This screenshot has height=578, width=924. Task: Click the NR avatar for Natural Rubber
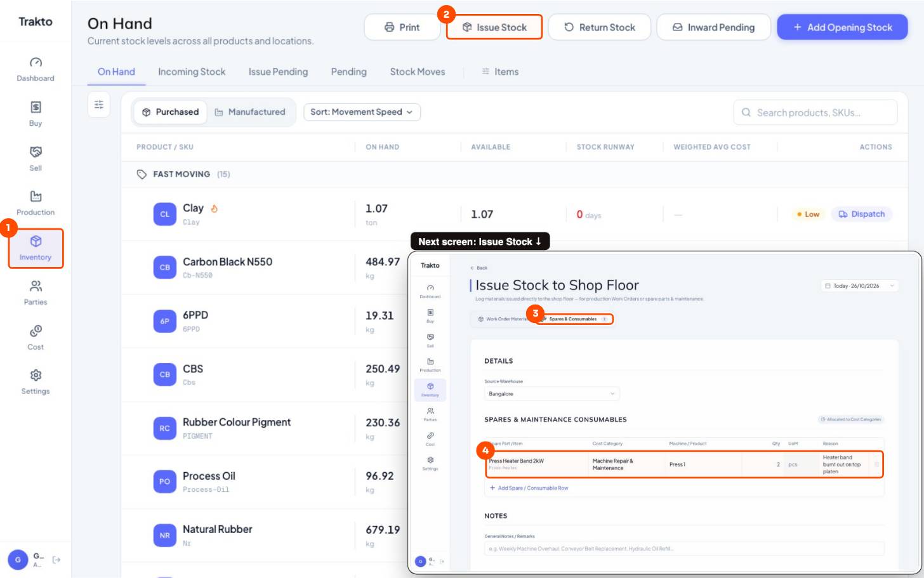(x=164, y=535)
